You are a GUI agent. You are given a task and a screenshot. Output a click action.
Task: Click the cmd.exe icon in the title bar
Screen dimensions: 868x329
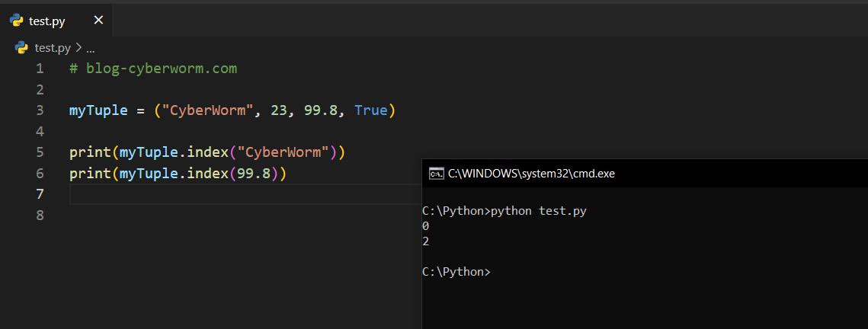(x=436, y=173)
